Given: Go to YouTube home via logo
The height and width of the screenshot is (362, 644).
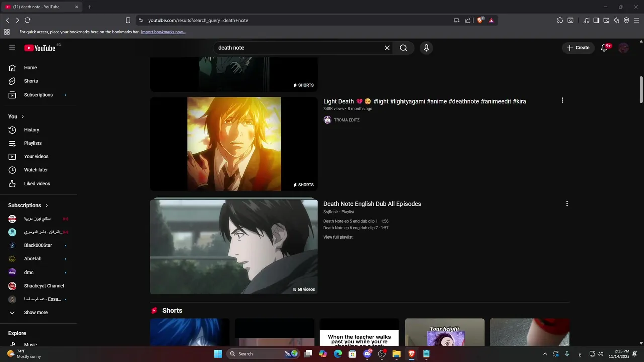Looking at the screenshot, I should (40, 48).
